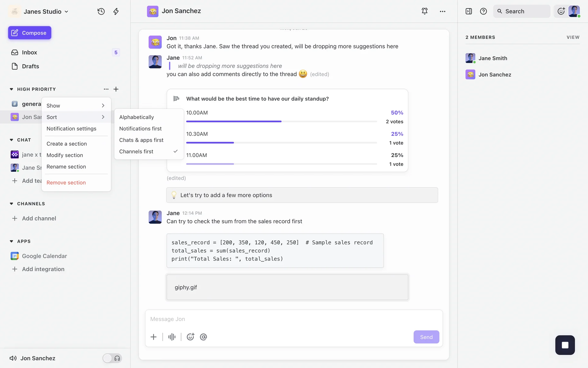Click the lightning bolt activity icon
The image size is (588, 368).
coord(116,11)
